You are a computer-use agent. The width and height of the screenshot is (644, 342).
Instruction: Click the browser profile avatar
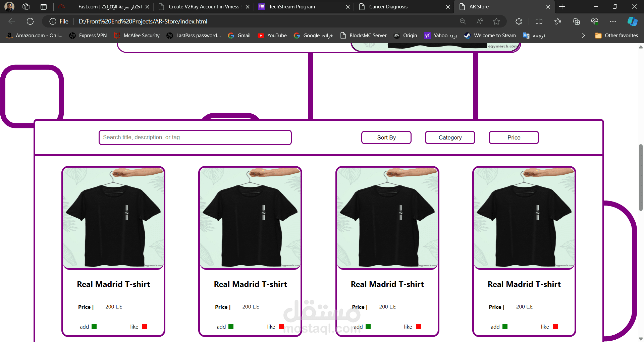(x=9, y=6)
